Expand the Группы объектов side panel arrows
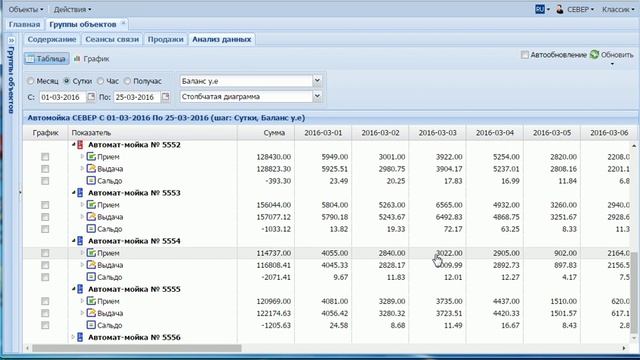Viewport: 640px width, 360px height. click(11, 40)
